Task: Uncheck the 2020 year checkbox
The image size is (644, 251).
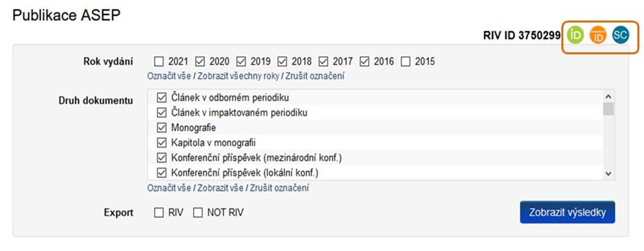Action: pos(200,62)
